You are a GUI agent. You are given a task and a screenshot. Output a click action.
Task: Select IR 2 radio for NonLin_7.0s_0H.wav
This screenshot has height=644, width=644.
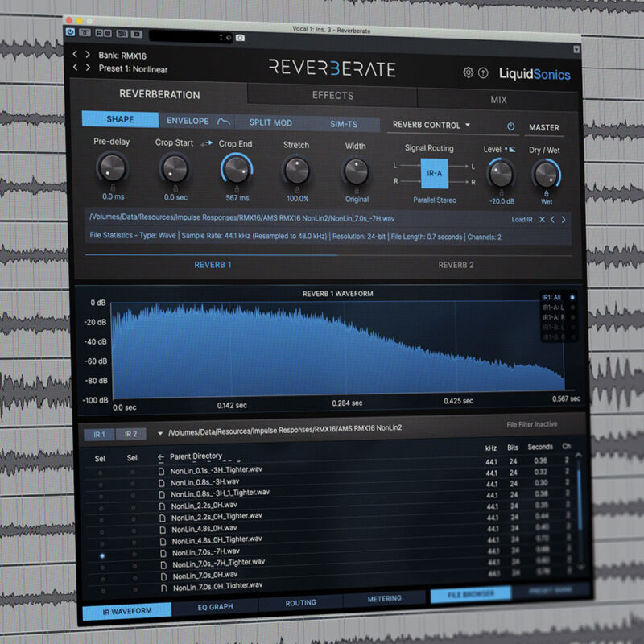pos(134,578)
